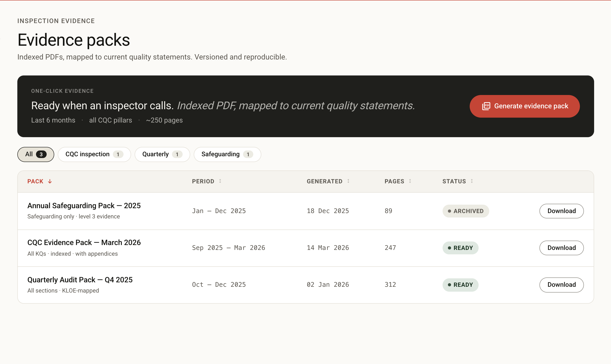
Task: Click the STATUS column header
Action: tap(454, 181)
